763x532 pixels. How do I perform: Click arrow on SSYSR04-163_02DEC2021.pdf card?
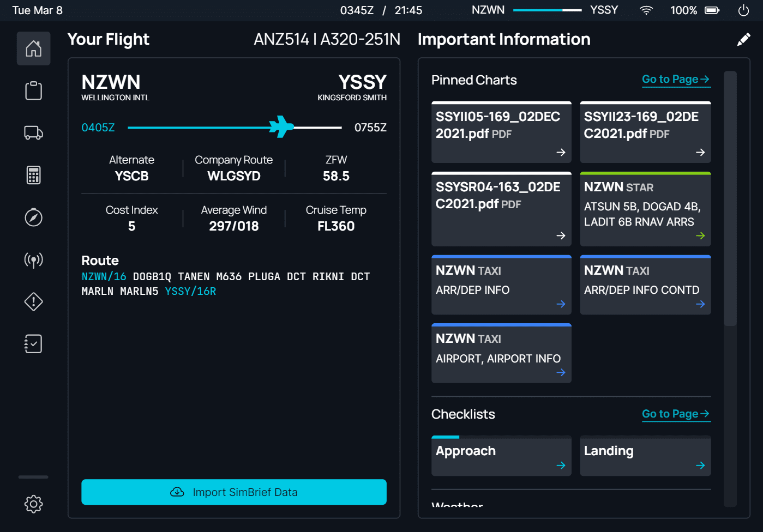tap(561, 235)
